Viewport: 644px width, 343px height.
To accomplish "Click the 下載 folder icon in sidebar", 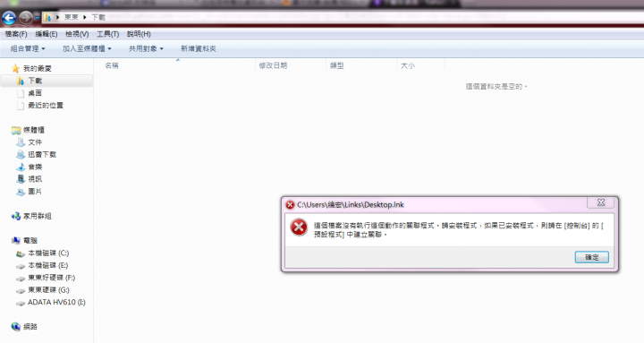I will pos(20,81).
